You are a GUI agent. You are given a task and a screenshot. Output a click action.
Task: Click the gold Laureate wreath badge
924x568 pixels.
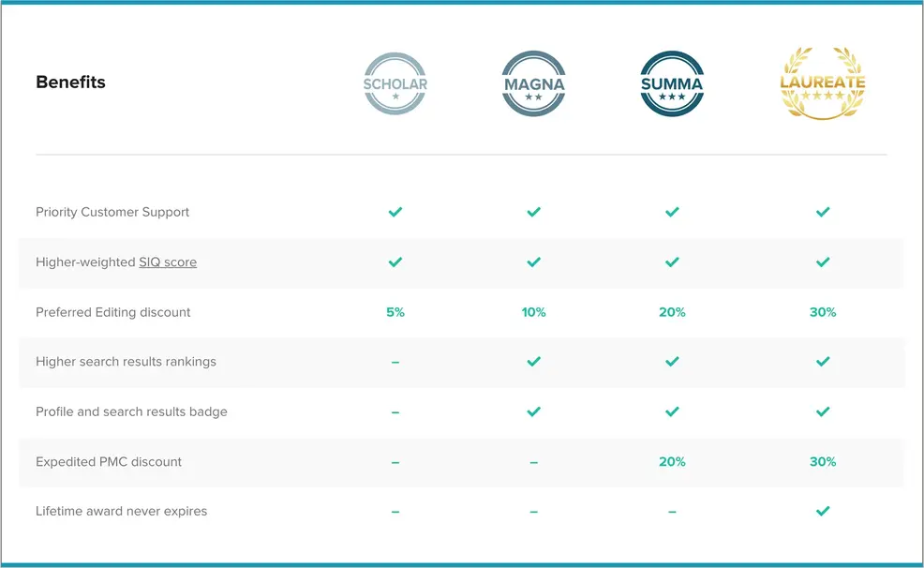click(822, 84)
